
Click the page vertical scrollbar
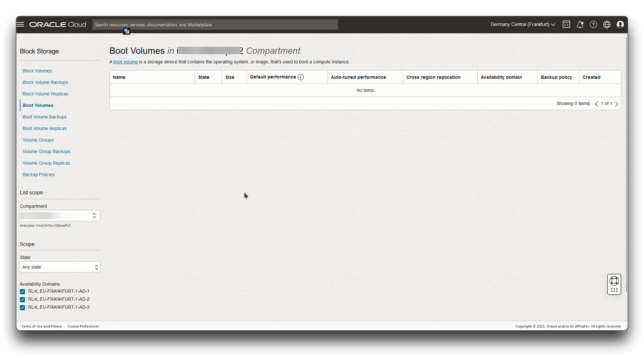pyautogui.click(x=626, y=165)
